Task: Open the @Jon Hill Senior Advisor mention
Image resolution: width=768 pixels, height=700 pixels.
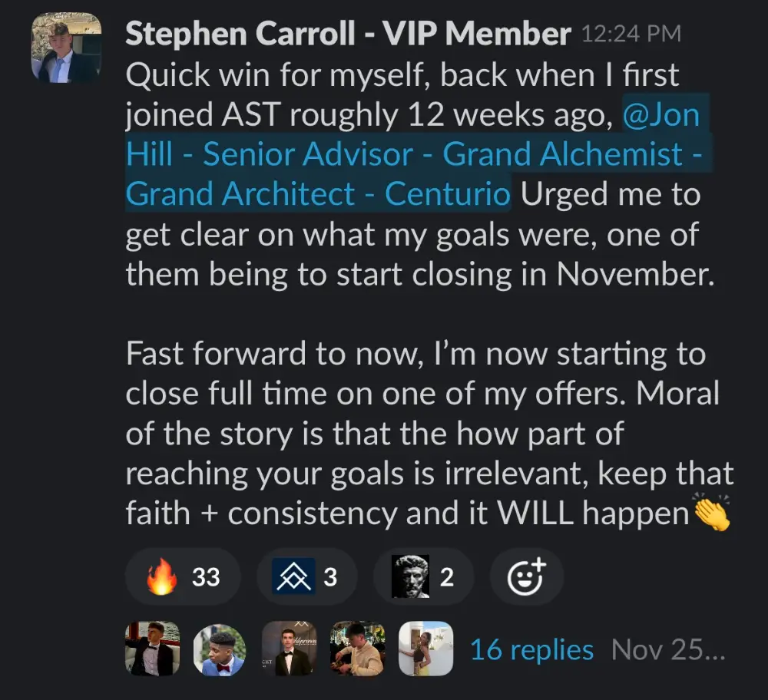Action: tap(415, 155)
